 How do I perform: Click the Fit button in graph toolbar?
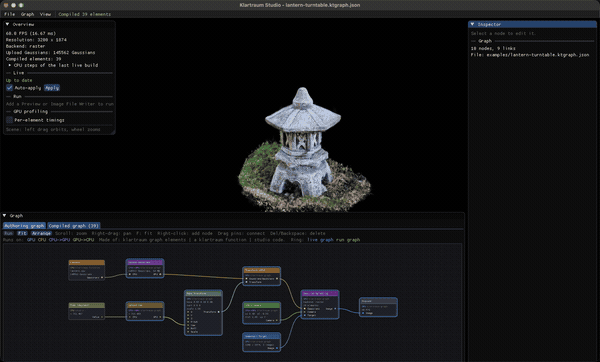point(22,233)
